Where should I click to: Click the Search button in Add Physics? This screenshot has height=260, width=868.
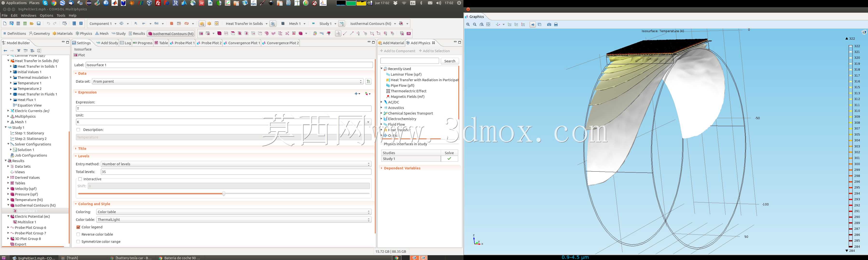click(449, 61)
